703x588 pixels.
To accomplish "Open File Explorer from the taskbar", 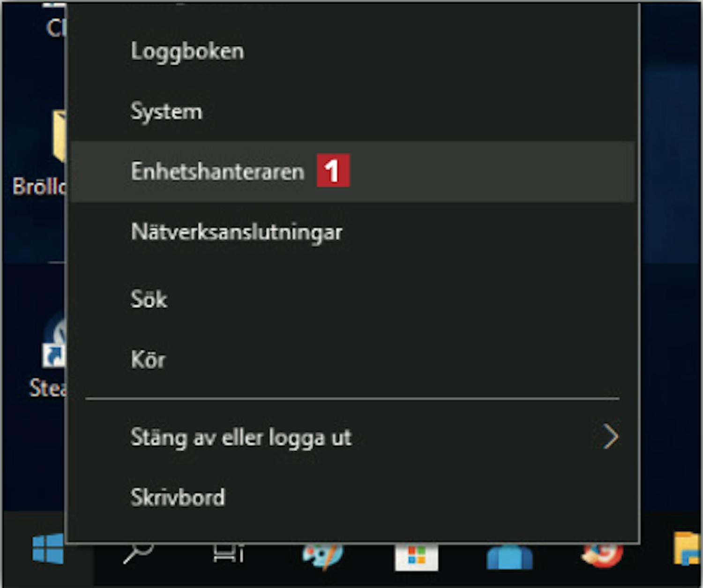I will [x=687, y=549].
